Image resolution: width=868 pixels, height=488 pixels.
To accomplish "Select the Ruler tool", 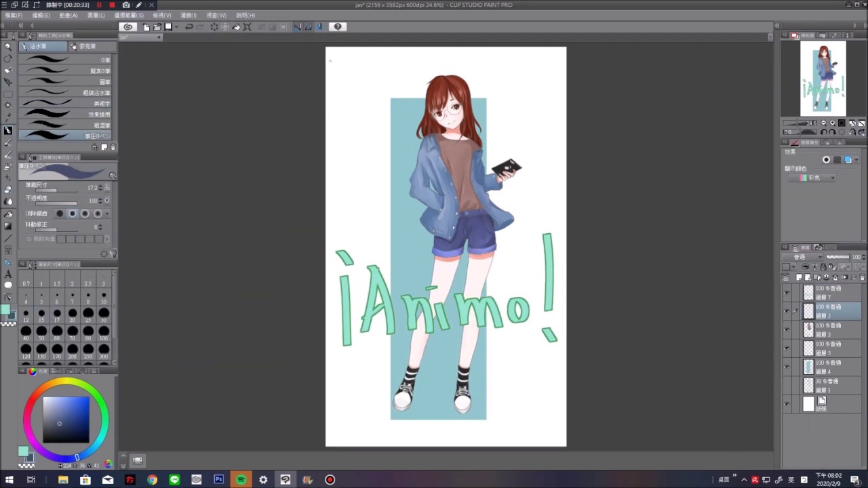I will click(8, 262).
